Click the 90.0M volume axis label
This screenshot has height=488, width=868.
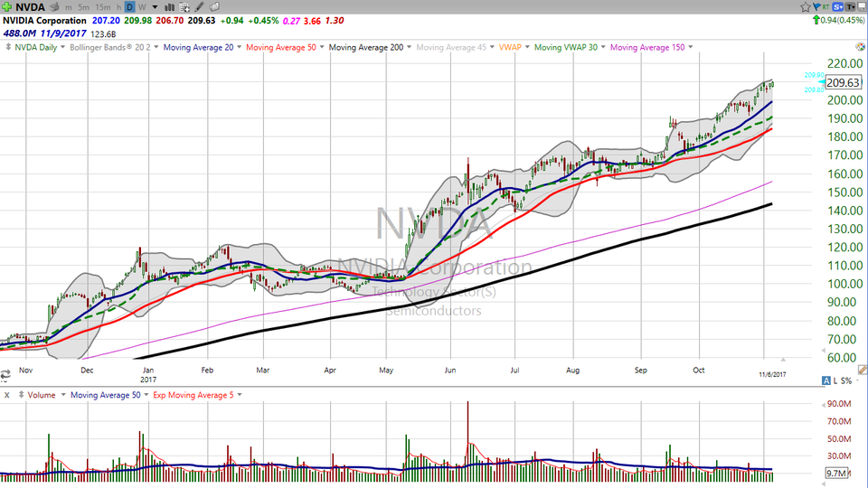coord(839,404)
